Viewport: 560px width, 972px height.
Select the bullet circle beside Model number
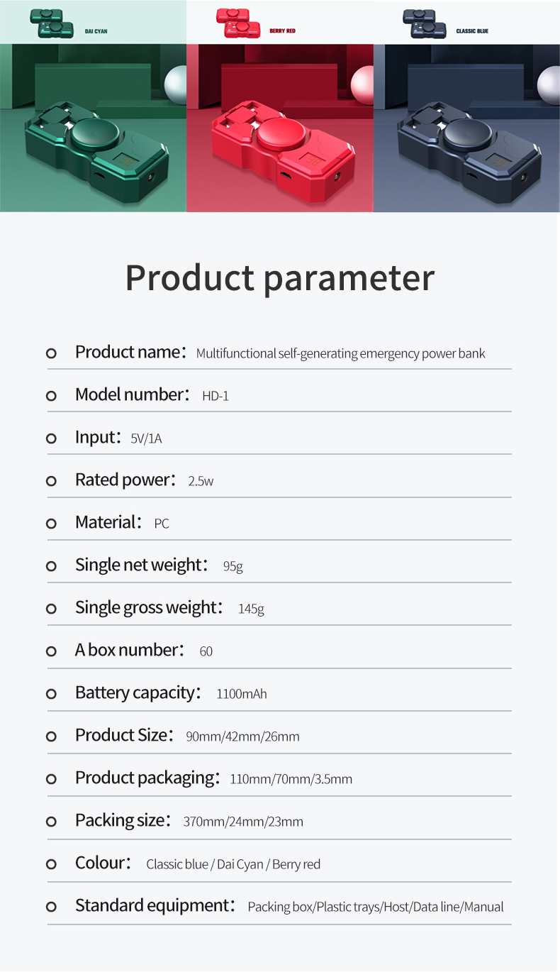coord(51,396)
